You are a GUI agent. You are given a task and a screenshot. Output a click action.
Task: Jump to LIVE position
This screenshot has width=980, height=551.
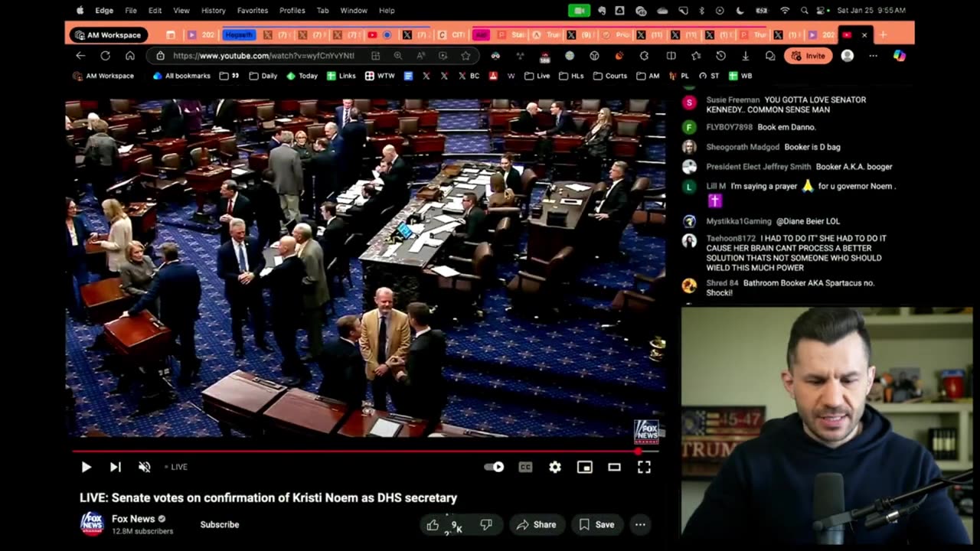(x=175, y=467)
